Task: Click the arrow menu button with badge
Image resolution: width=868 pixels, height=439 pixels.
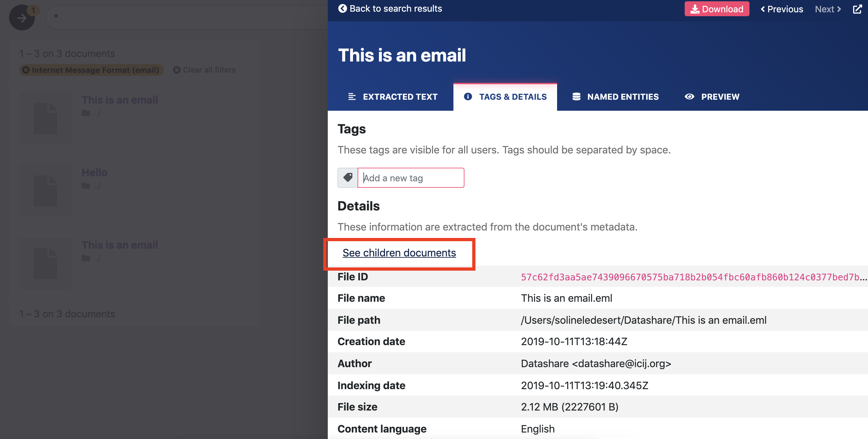Action: tap(22, 17)
